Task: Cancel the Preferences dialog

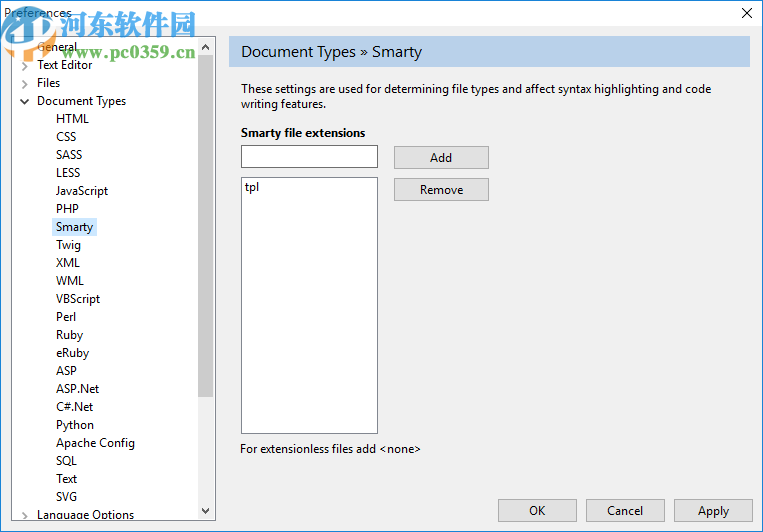Action: [x=625, y=511]
